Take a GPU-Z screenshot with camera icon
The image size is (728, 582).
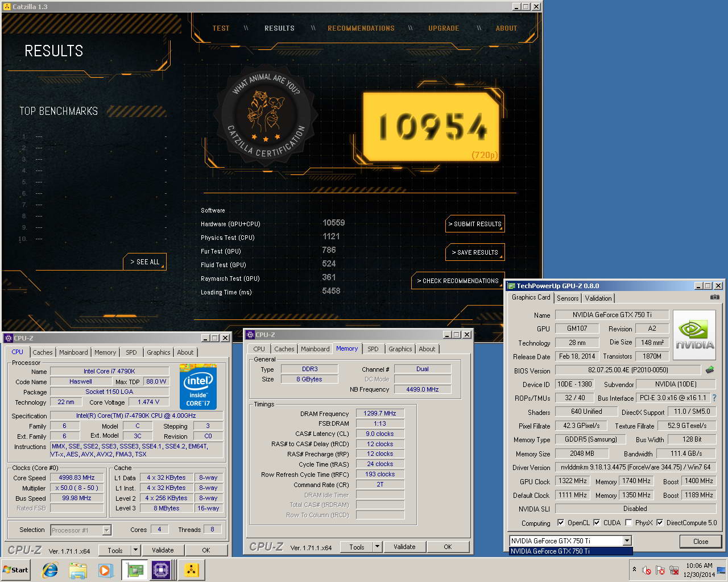click(715, 297)
